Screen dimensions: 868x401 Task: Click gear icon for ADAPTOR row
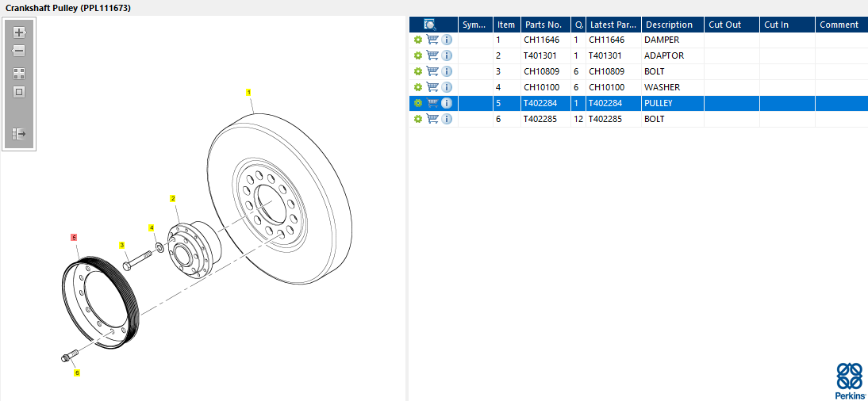418,55
